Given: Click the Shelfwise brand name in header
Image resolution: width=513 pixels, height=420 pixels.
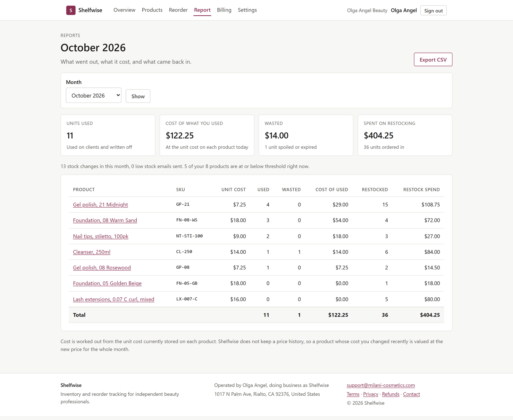Looking at the screenshot, I should (90, 10).
